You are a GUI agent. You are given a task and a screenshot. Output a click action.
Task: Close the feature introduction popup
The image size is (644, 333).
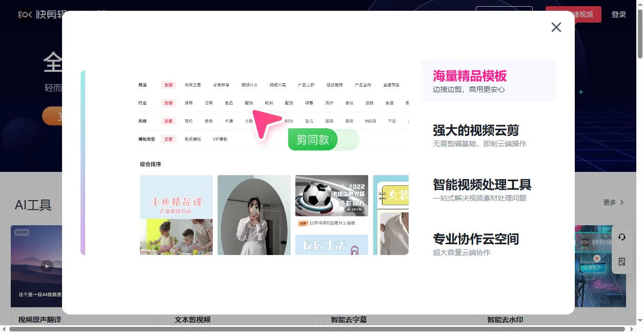coord(556,27)
